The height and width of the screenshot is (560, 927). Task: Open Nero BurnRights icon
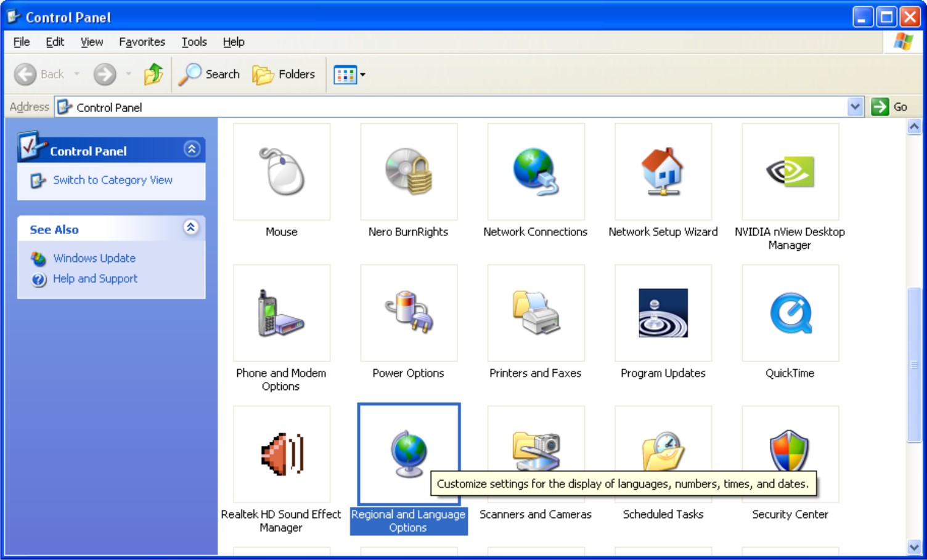(x=409, y=172)
